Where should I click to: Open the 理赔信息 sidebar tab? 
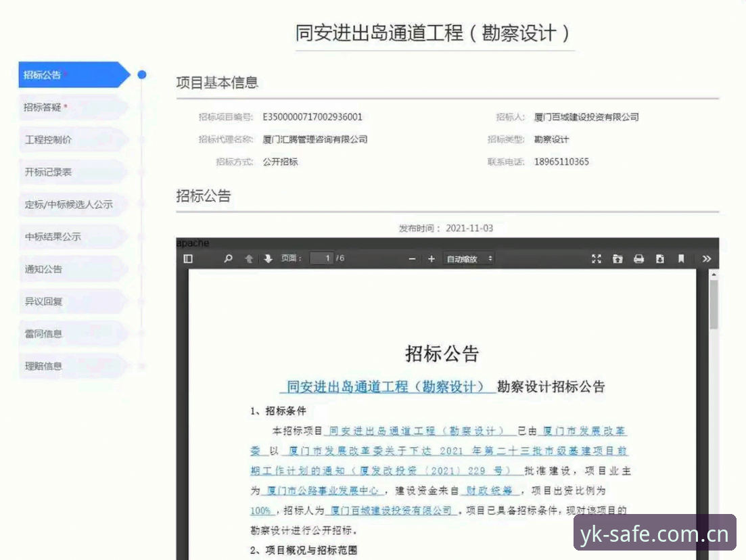(74, 366)
